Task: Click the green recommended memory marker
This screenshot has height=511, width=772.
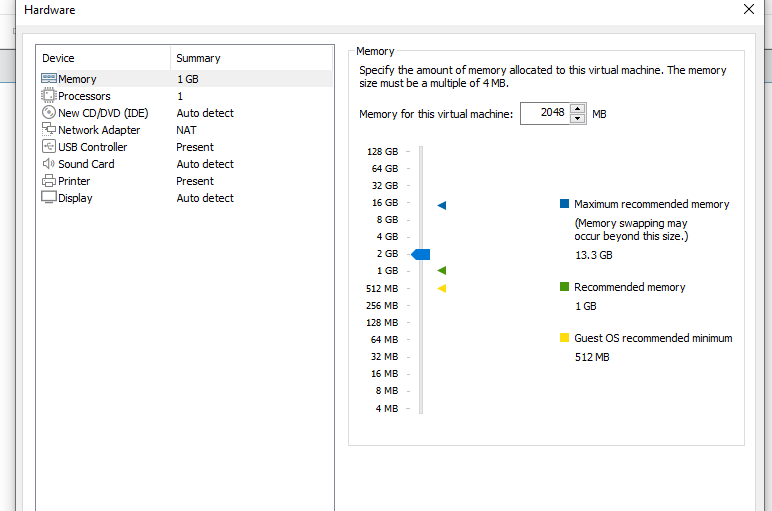Action: (442, 270)
